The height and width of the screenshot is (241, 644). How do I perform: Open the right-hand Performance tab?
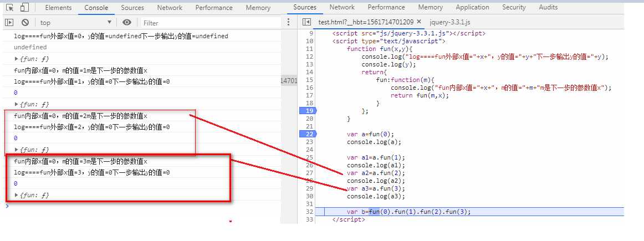point(386,7)
